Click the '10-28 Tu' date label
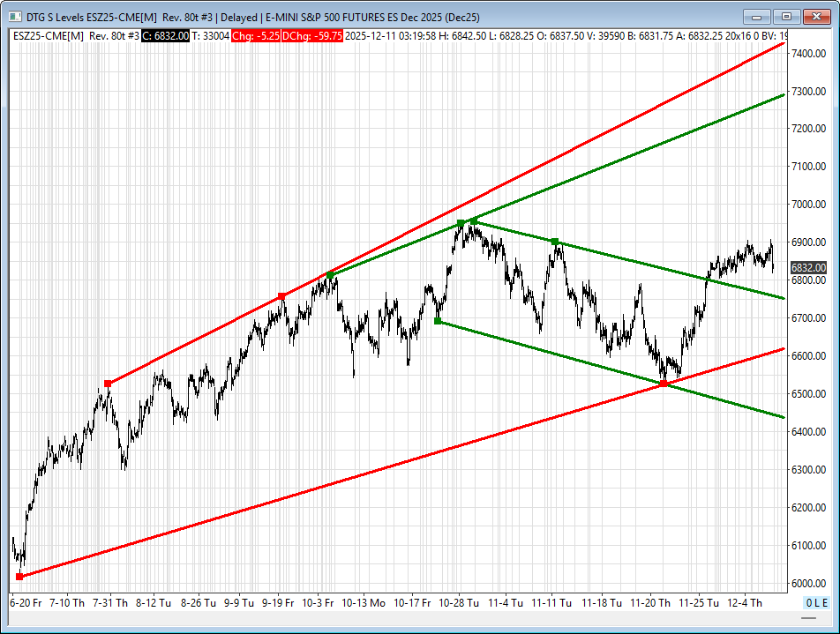Screen dimensions: 840x634 pos(459,603)
